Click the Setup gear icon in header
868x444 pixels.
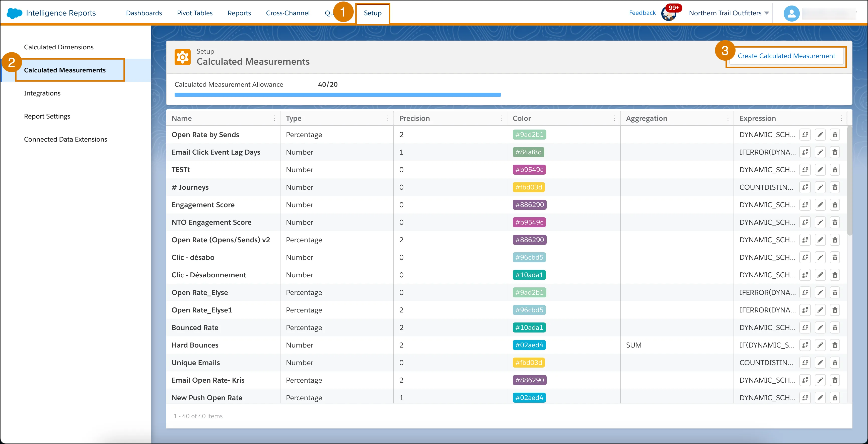(x=183, y=56)
